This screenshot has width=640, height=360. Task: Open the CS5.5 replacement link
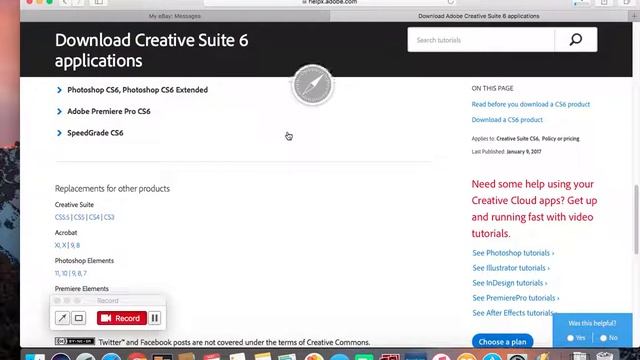pos(62,217)
